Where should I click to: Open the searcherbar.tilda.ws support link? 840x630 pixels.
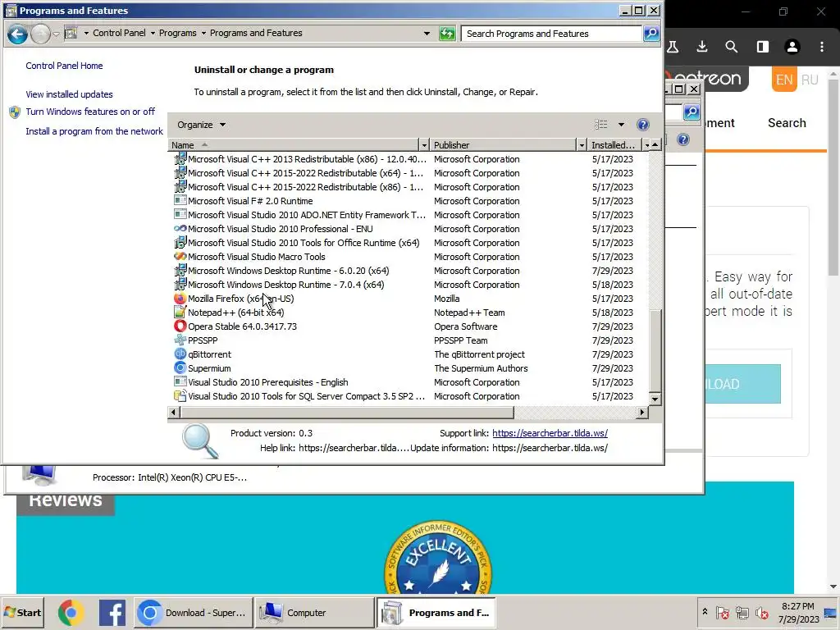pos(550,433)
